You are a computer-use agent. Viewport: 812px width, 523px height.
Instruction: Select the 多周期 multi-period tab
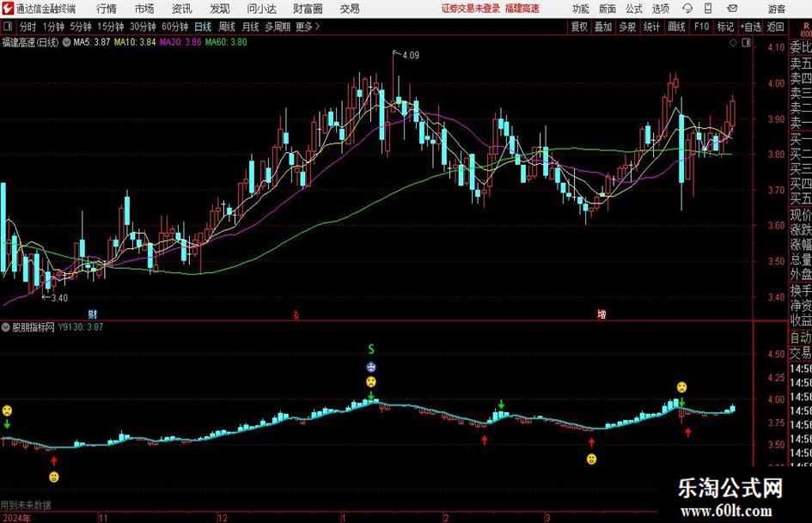point(277,27)
